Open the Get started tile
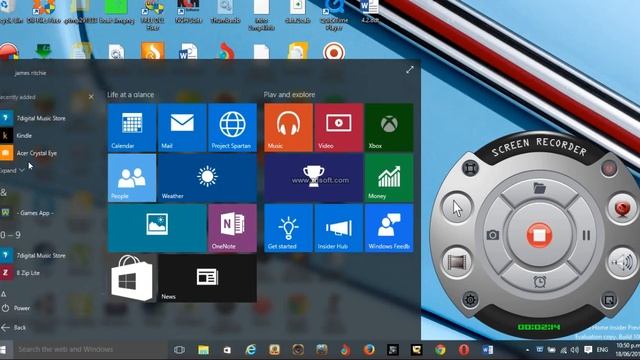The height and width of the screenshot is (360, 640). (289, 228)
